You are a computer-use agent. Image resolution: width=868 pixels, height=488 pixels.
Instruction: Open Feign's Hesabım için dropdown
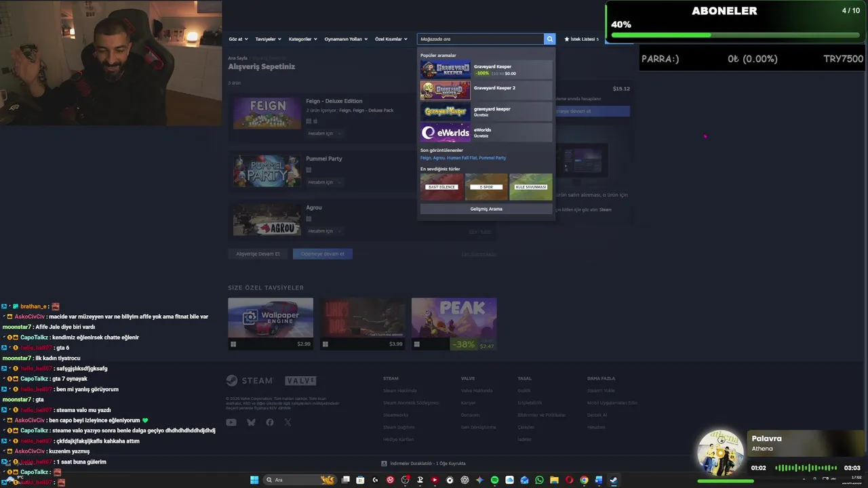tap(324, 134)
